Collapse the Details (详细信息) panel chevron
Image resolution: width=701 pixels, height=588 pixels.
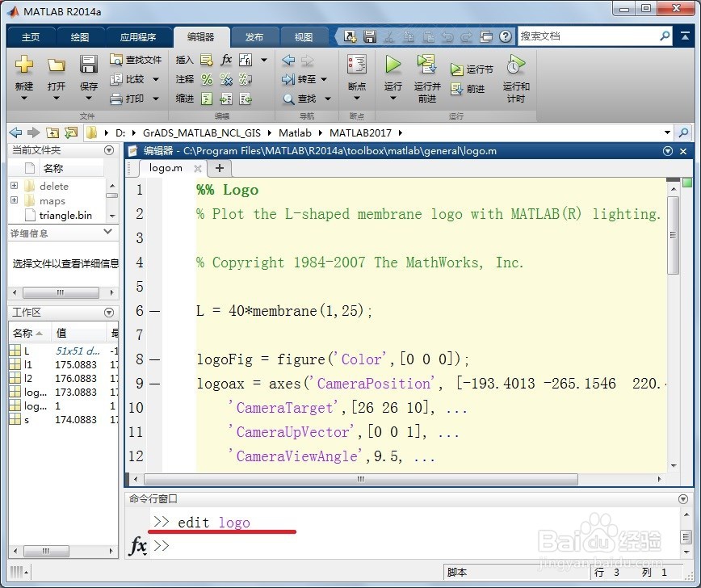[x=107, y=232]
